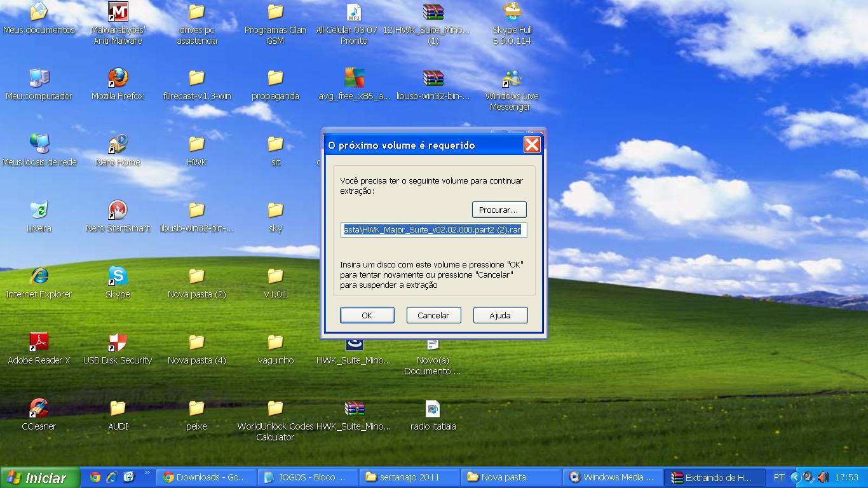Select the Skype desktop shortcut
Screen dimensions: 868x488
(x=118, y=283)
